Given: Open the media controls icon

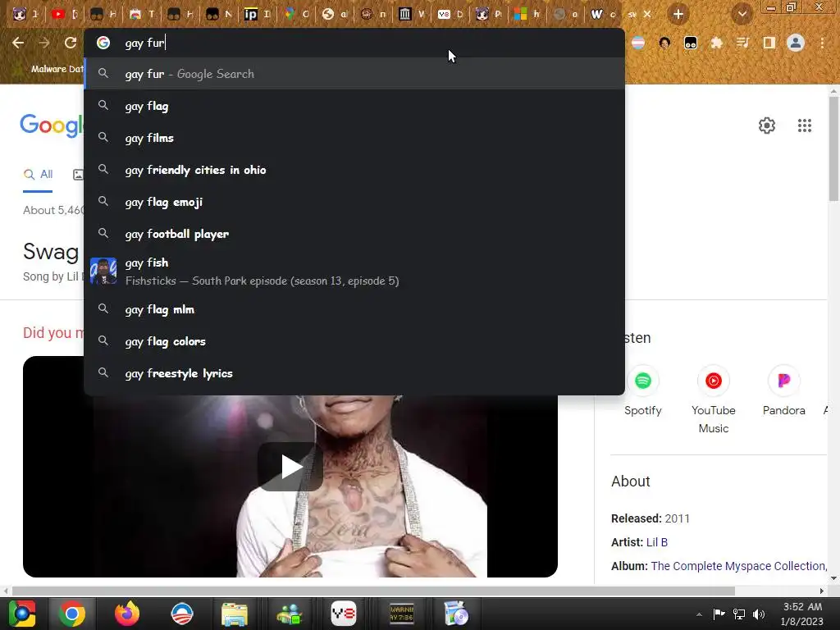Looking at the screenshot, I should click(x=742, y=43).
